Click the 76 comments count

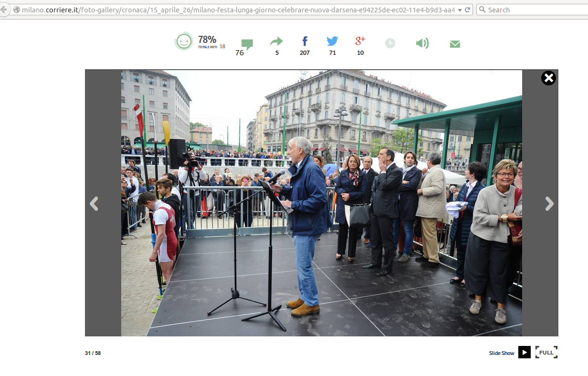tap(240, 53)
